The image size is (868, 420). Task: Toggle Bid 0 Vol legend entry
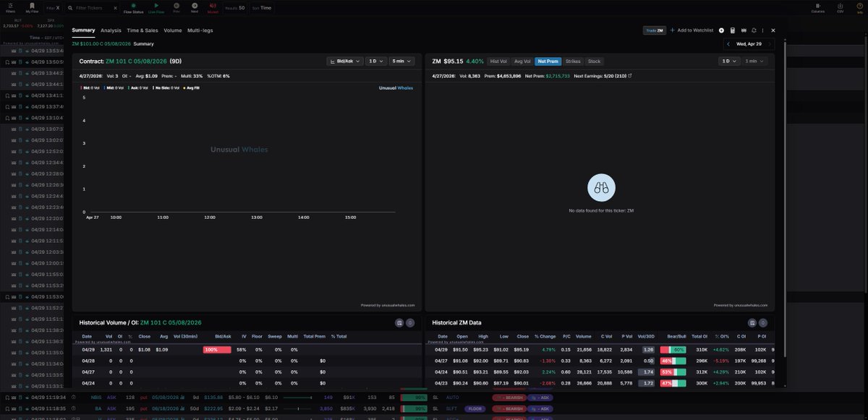91,87
